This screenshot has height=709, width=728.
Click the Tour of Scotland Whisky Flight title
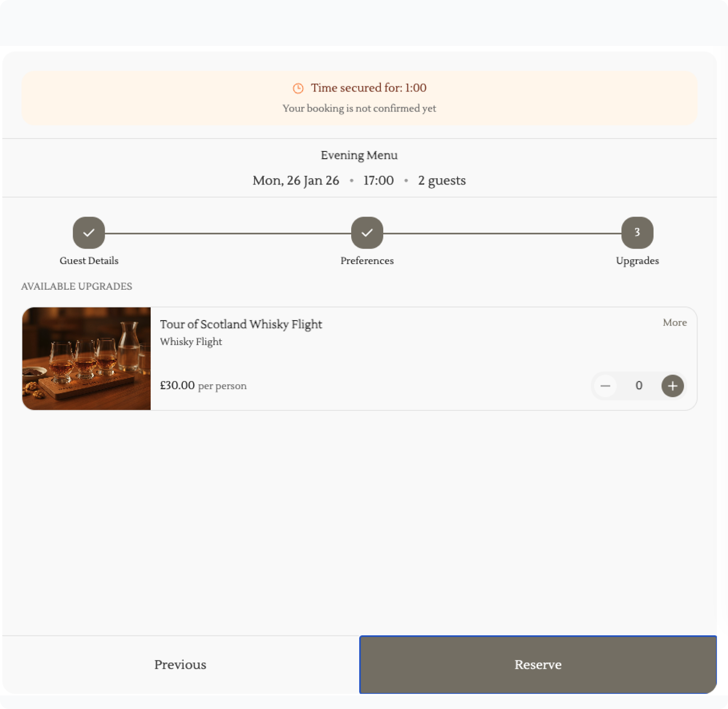(x=241, y=324)
